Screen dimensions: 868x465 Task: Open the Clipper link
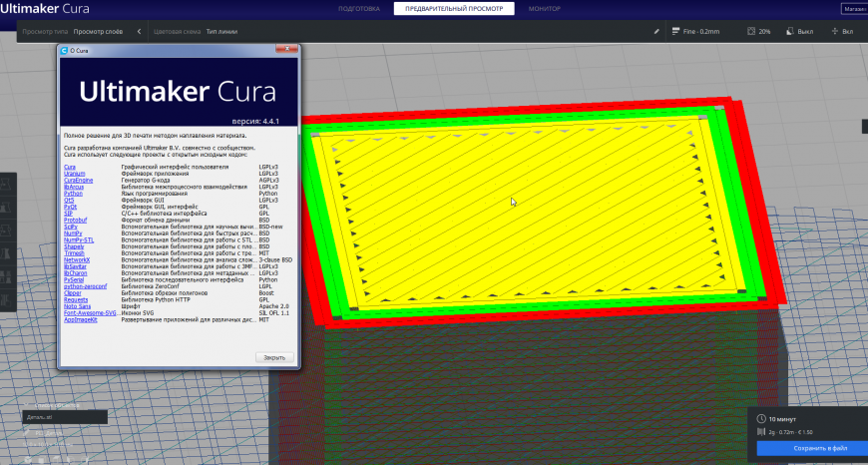(72, 292)
